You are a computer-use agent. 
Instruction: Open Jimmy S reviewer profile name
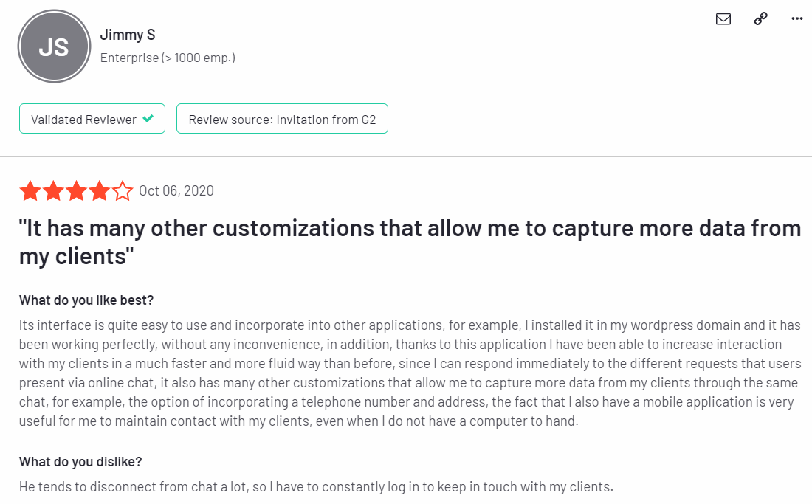(128, 35)
